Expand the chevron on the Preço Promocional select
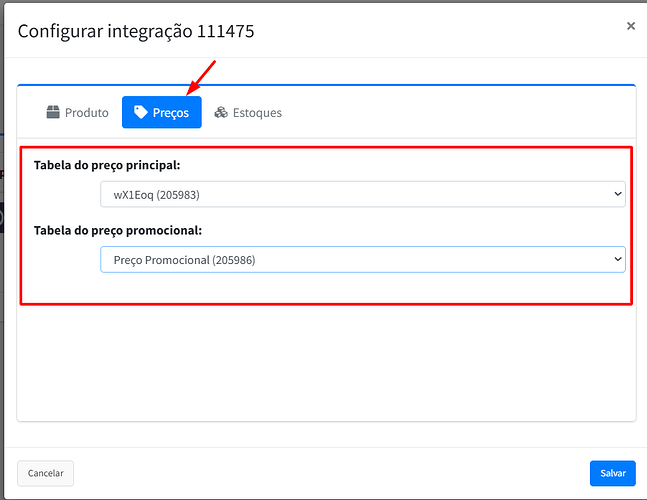 point(616,260)
